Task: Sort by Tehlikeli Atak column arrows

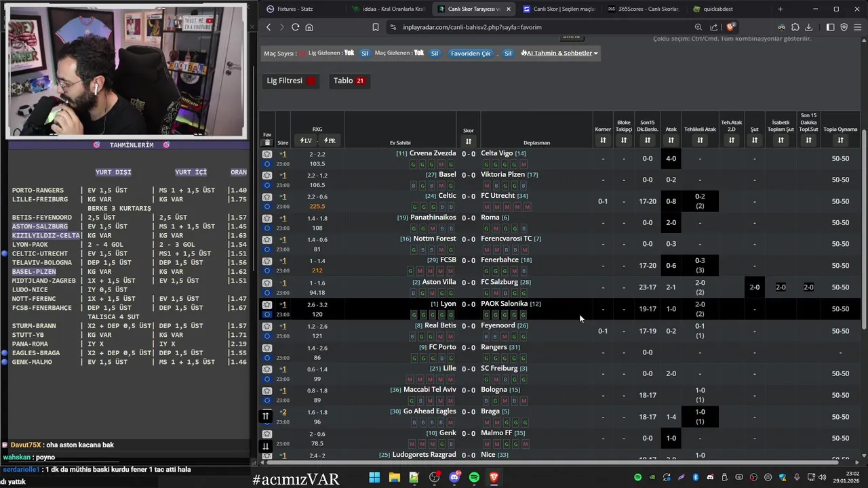Action: [x=700, y=140]
